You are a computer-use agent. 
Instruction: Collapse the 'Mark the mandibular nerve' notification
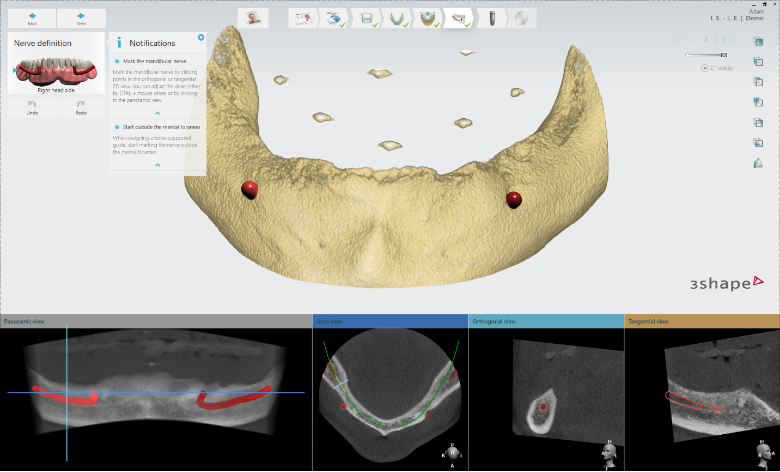tap(158, 113)
